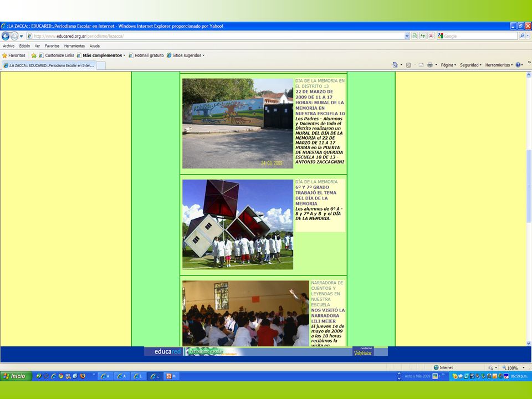Open the Página dropdown menu
The width and height of the screenshot is (532, 399).
coord(448,65)
